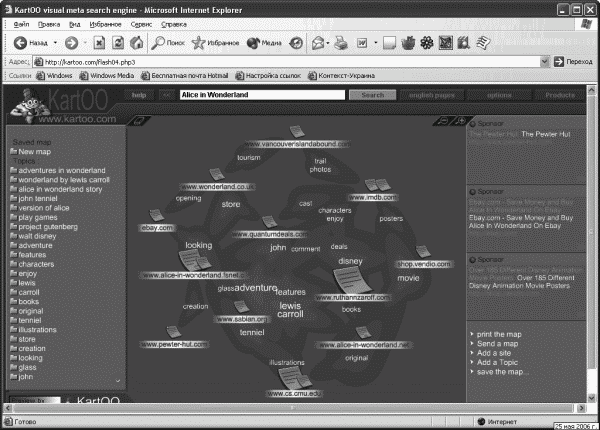Viewport: 600px width, 430px height.
Task: Open the Избранное menu
Action: 105,24
